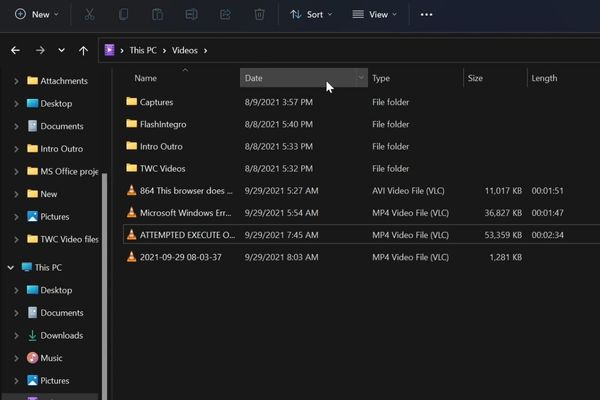Open Music in the sidebar
The image size is (600, 400).
[x=51, y=358]
